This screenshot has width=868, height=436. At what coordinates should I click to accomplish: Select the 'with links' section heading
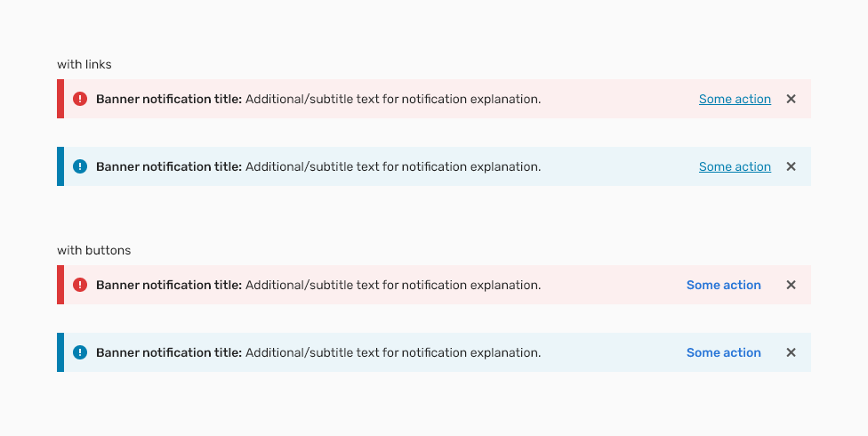84,64
